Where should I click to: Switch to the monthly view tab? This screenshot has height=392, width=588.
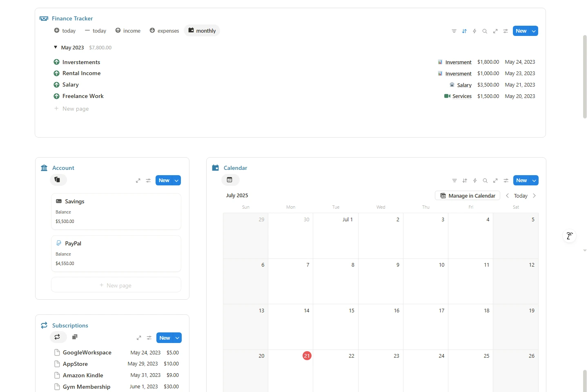202,31
